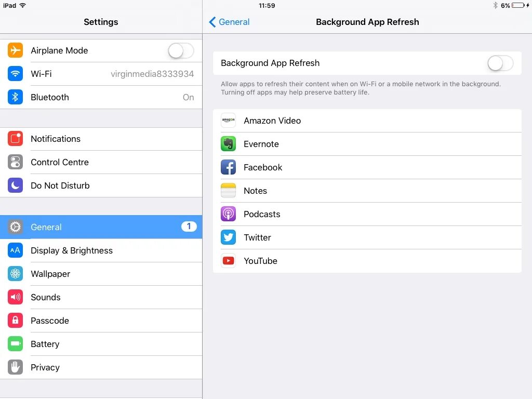Toggle the Airplane Mode switch
The image size is (532, 399).
click(x=181, y=51)
